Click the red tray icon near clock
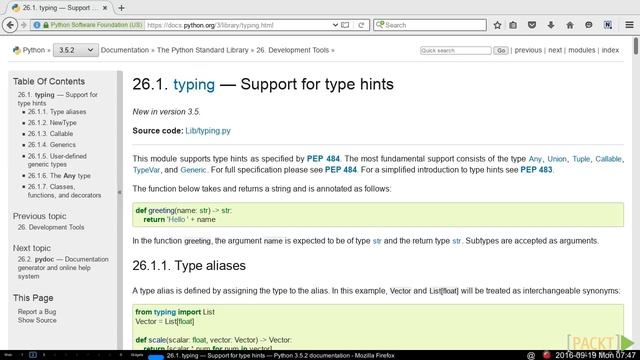The image size is (640, 360). coord(547,356)
